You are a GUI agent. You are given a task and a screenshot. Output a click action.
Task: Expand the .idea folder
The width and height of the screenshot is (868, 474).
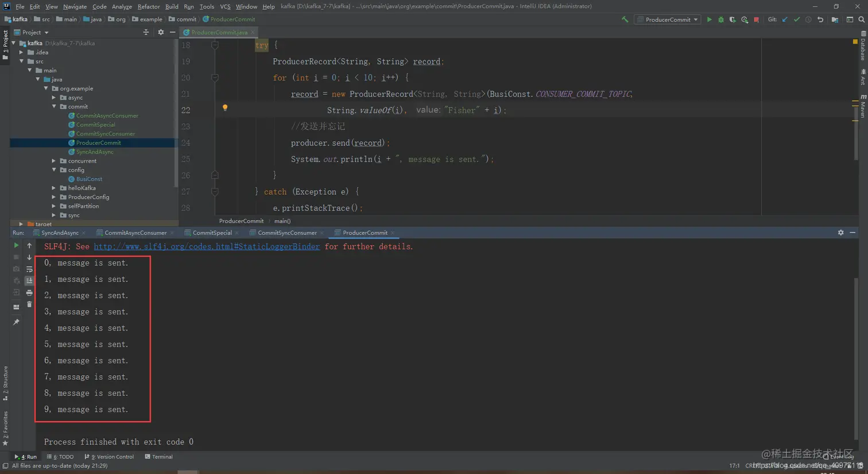coord(21,52)
